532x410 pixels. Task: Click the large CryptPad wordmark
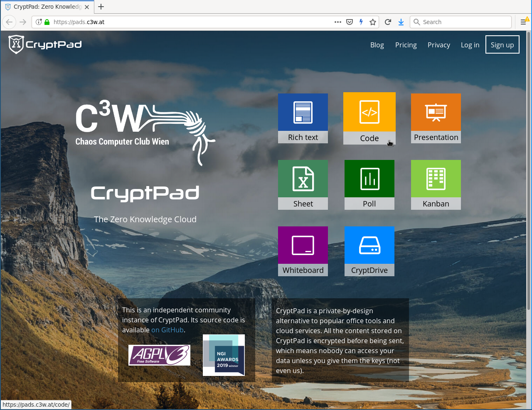145,194
